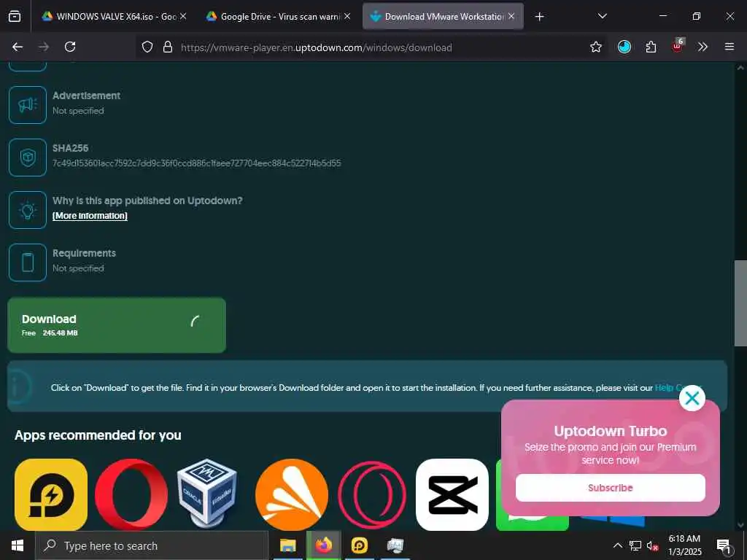
Task: Close the Download VMware Workstation tab
Action: pyautogui.click(x=511, y=16)
